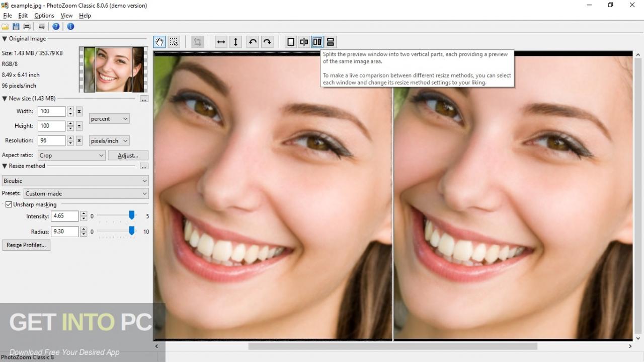
Task: Open the Edit menu
Action: pyautogui.click(x=23, y=16)
